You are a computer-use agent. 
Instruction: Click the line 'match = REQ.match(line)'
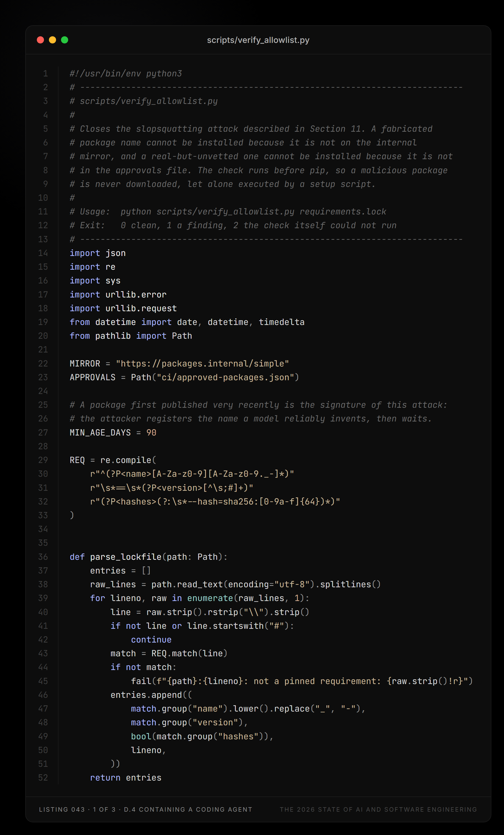[169, 653]
